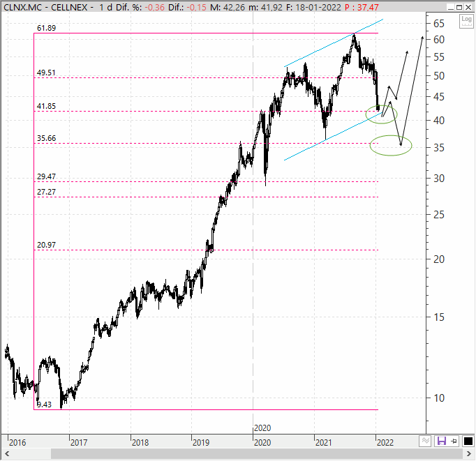
Task: Click the 'M: 42,26' maximum value
Action: point(228,7)
